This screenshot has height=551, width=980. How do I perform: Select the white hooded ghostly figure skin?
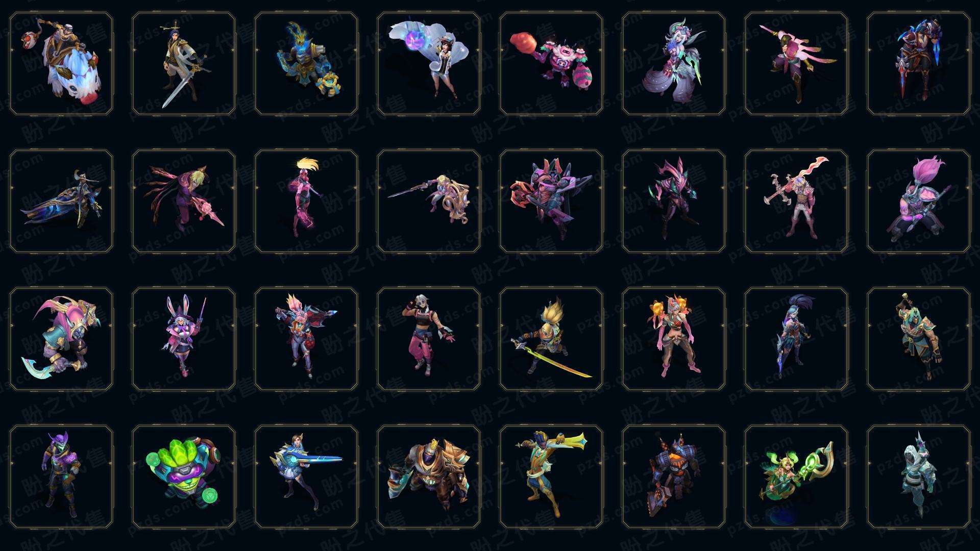(x=919, y=477)
